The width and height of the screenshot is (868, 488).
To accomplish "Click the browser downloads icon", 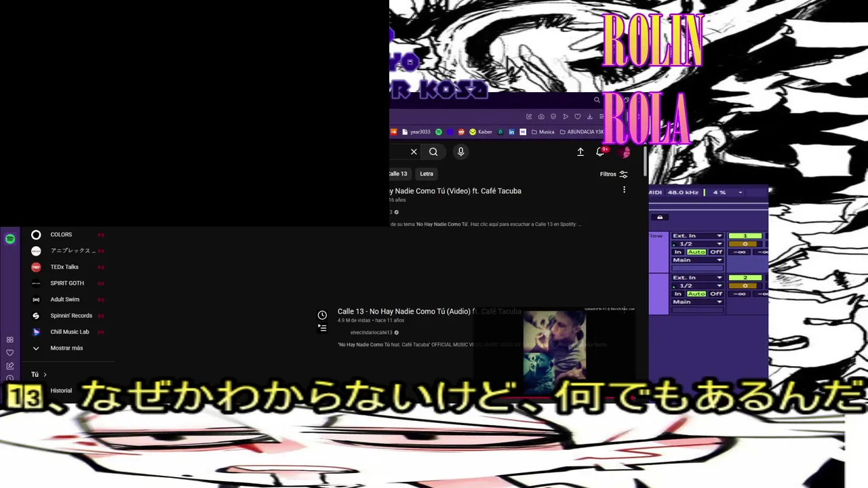I will tap(590, 117).
